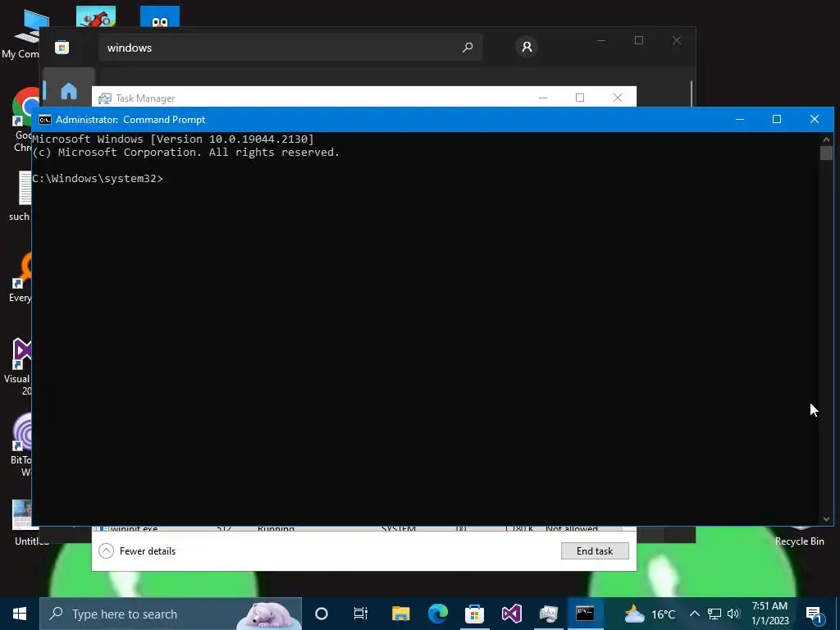Open the weather widget showing 16°C
The image size is (840, 630).
coord(650,614)
